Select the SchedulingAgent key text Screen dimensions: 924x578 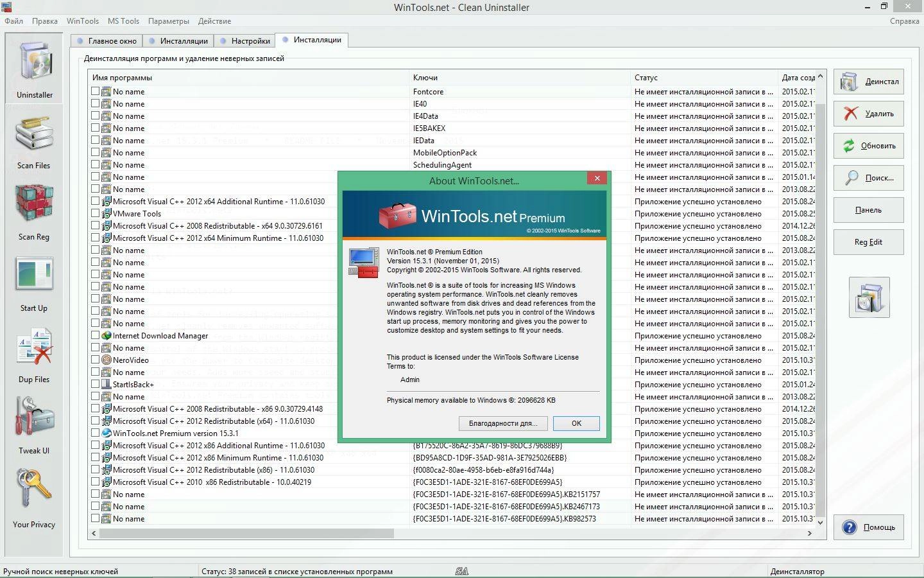click(x=442, y=164)
